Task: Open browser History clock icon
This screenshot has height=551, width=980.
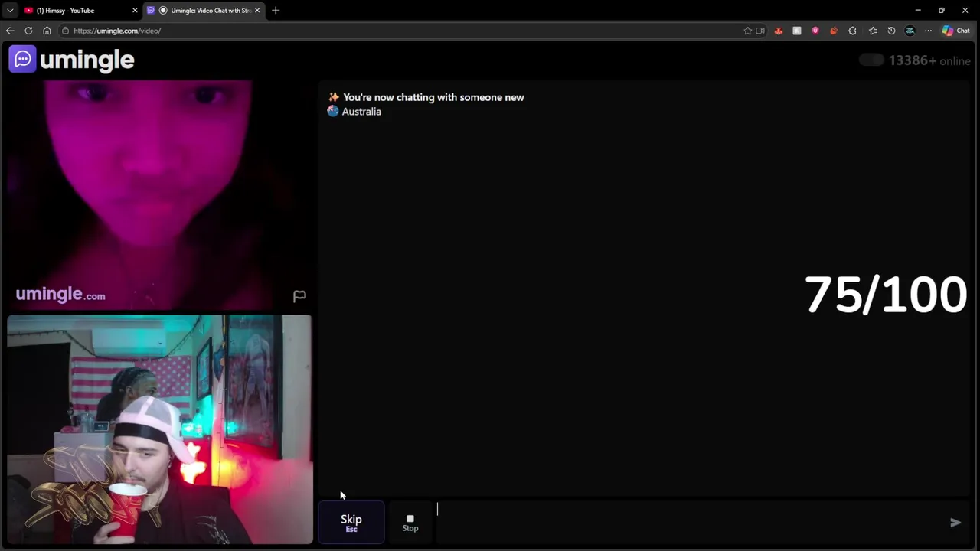Action: [x=891, y=31]
